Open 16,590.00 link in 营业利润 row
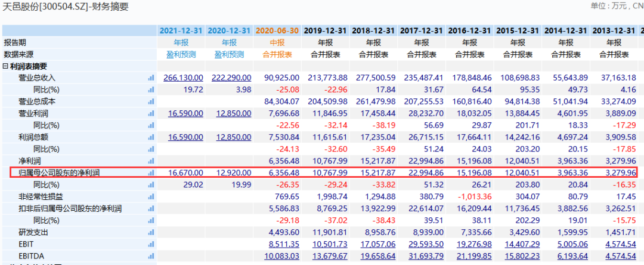The height and width of the screenshot is (265, 644). (x=185, y=113)
